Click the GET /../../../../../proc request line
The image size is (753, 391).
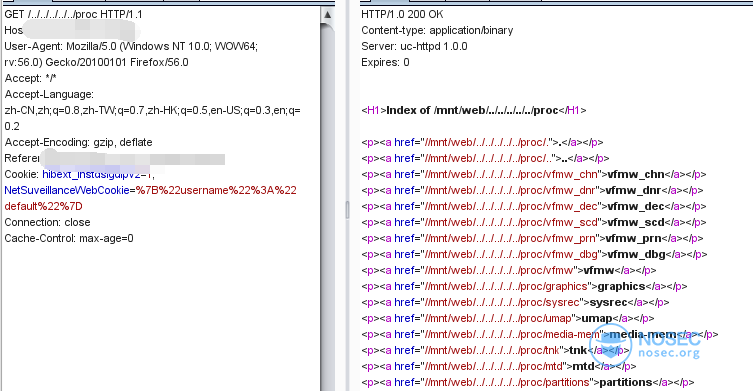(73, 14)
